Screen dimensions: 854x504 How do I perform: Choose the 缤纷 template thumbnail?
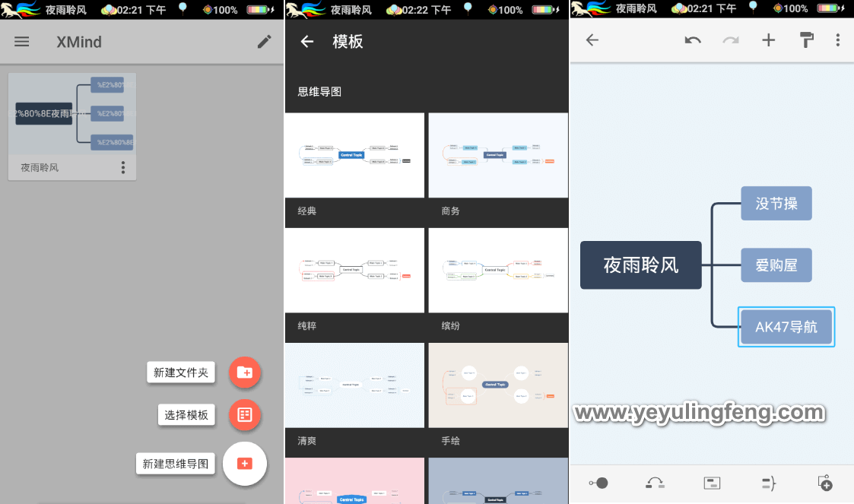click(498, 270)
